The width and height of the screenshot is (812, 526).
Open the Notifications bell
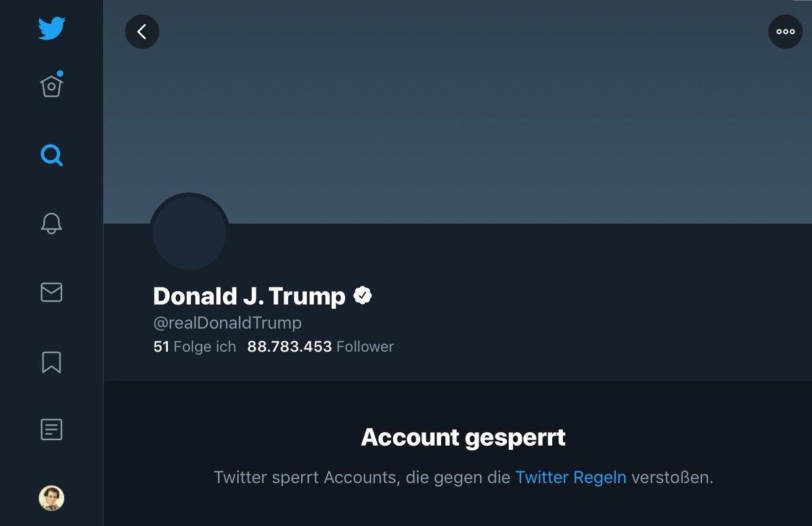pos(51,223)
